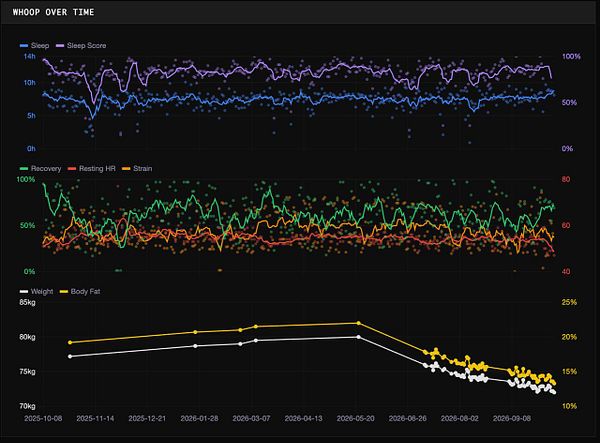
Task: Select the first yellow body fat data point
Action: pos(70,342)
